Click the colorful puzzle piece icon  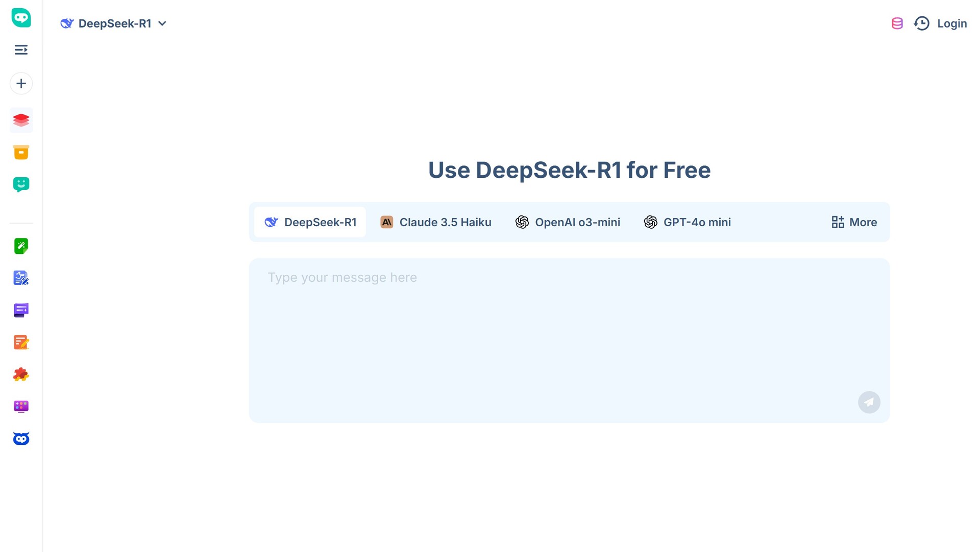pyautogui.click(x=21, y=374)
